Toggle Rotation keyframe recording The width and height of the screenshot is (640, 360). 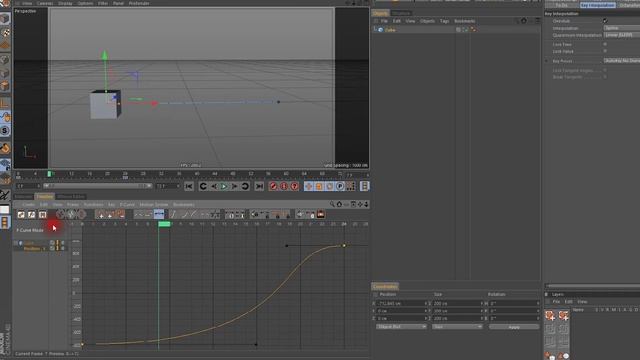[329, 186]
